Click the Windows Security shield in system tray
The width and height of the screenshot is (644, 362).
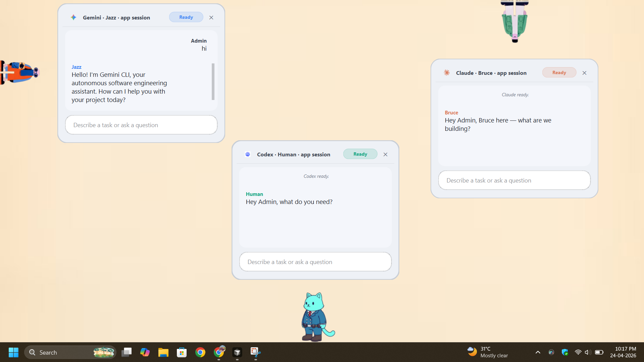[565, 352]
